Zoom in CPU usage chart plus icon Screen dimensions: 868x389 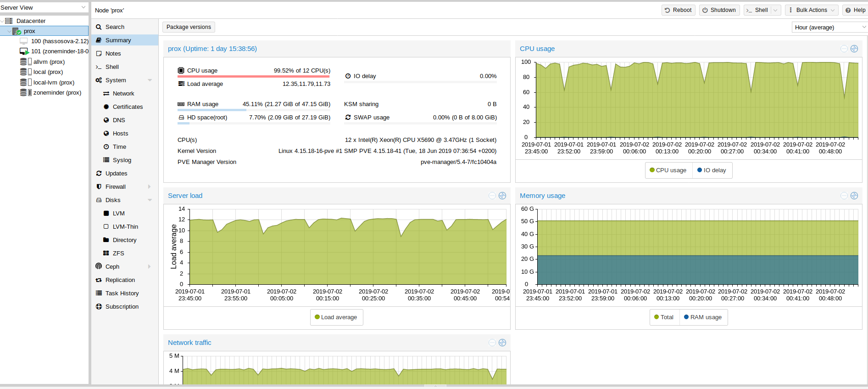(x=854, y=49)
